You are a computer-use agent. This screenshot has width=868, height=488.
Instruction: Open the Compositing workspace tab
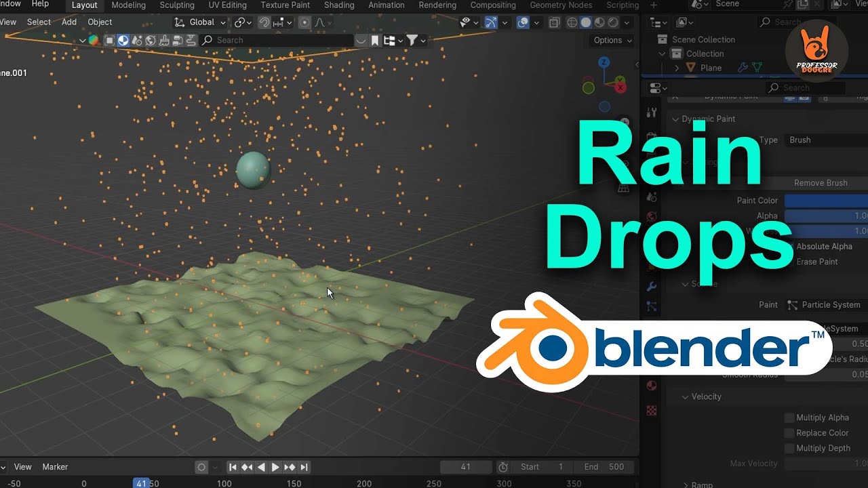[x=493, y=5]
